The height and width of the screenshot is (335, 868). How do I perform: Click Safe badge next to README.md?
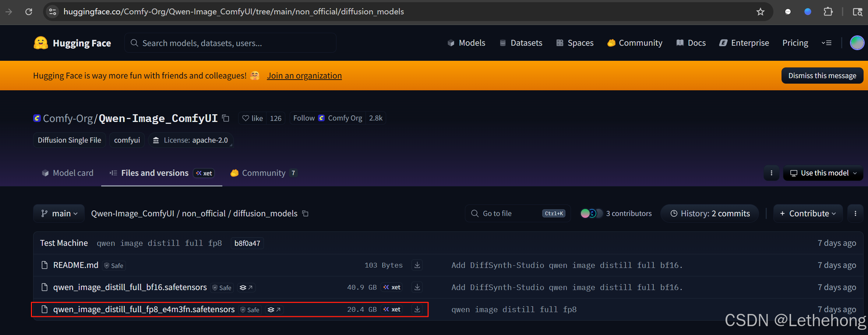tap(114, 265)
